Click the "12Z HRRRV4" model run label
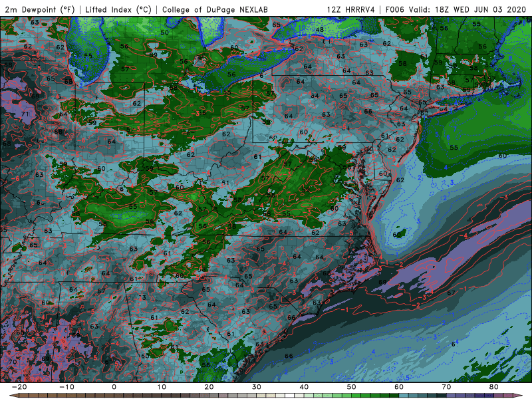Image resolution: width=532 pixels, height=399 pixels. (351, 10)
